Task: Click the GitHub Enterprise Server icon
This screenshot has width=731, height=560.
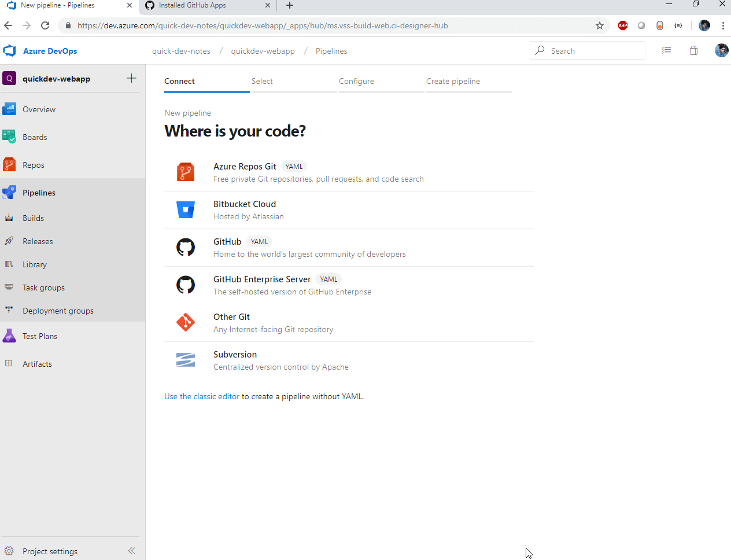Action: click(x=186, y=285)
